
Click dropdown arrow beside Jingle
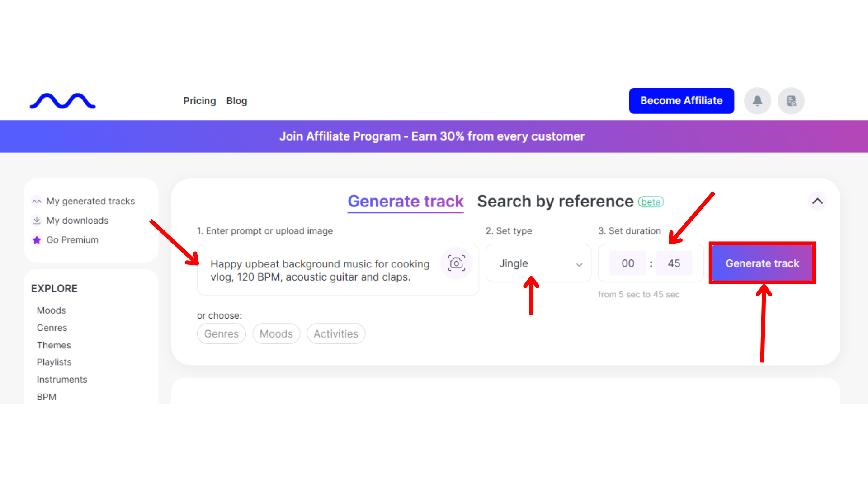point(579,265)
